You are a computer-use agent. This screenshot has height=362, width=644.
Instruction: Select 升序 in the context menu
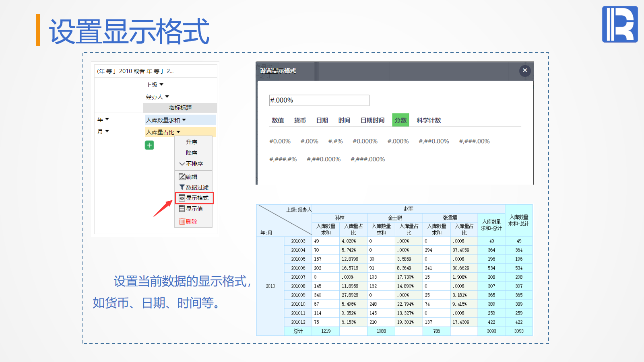(192, 142)
